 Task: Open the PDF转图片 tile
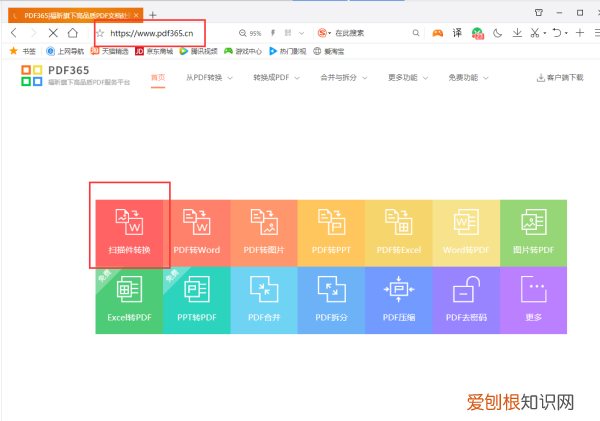pos(264,233)
